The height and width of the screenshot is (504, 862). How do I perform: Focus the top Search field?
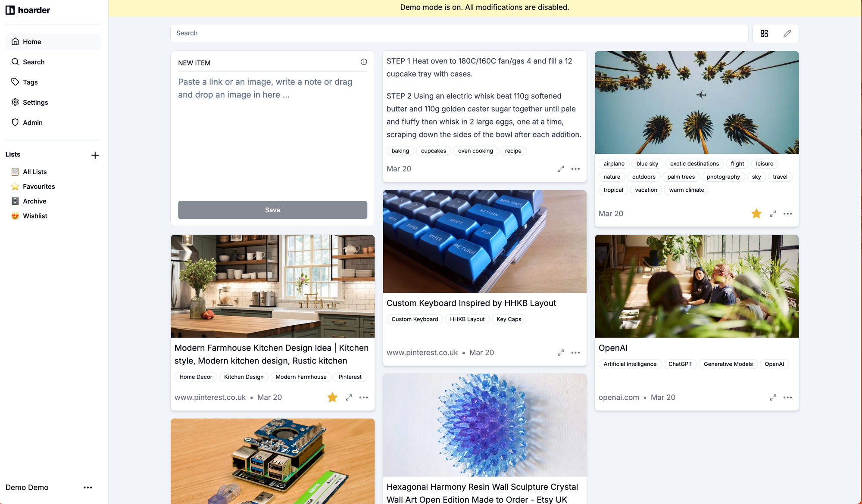[459, 33]
